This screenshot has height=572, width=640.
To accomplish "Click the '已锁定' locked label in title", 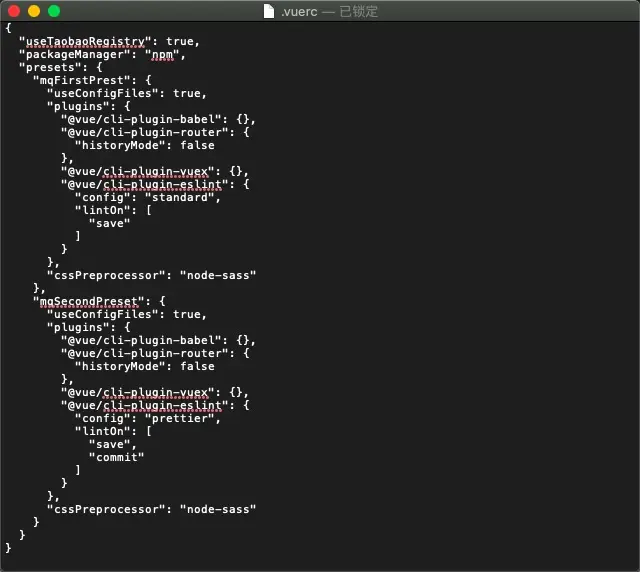I will click(x=359, y=11).
